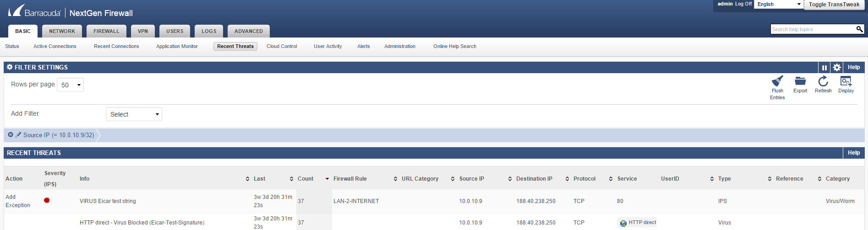
Task: Click the Toggle TransTweak button
Action: click(x=834, y=5)
